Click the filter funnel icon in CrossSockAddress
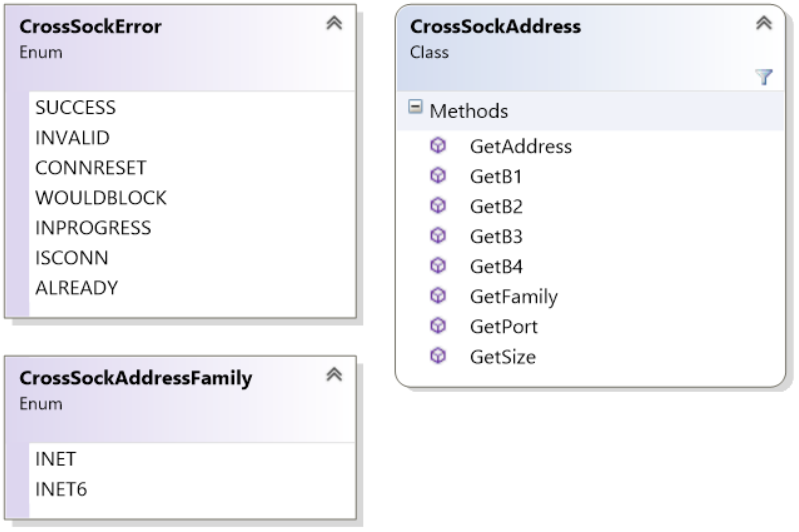The image size is (799, 532). click(764, 77)
